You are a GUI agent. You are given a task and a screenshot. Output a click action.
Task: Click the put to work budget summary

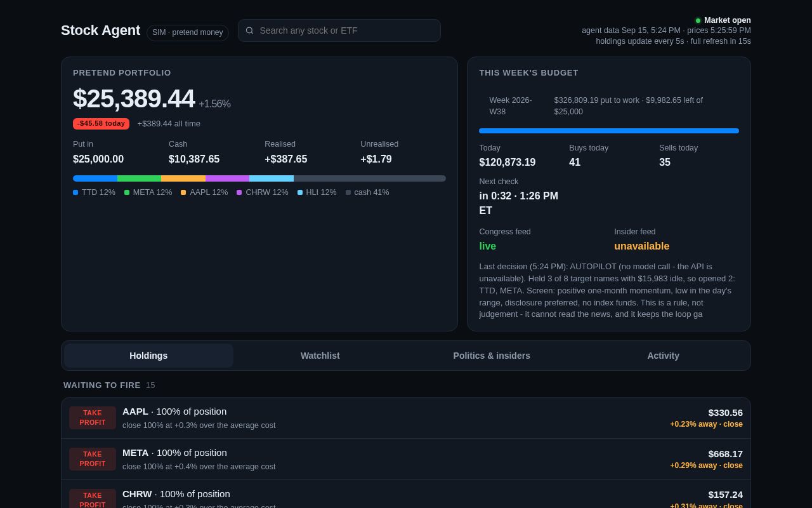(x=629, y=106)
